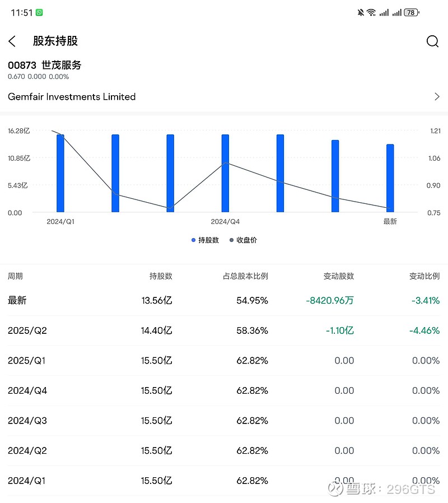Click the 变动比例 column header

[x=424, y=276]
